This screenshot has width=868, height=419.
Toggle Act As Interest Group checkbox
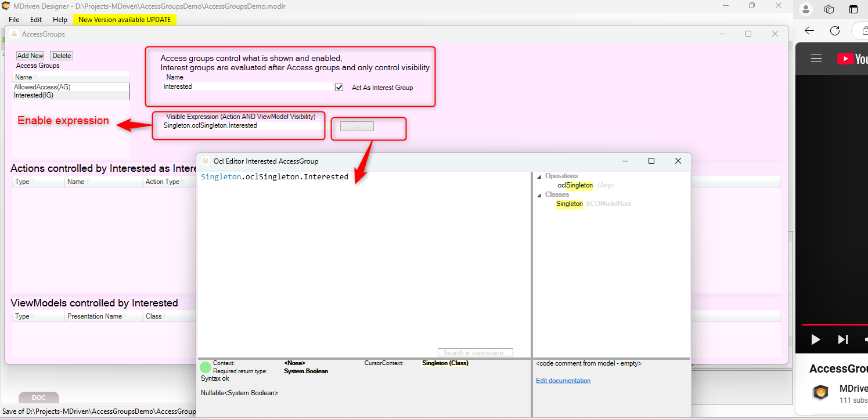[339, 87]
